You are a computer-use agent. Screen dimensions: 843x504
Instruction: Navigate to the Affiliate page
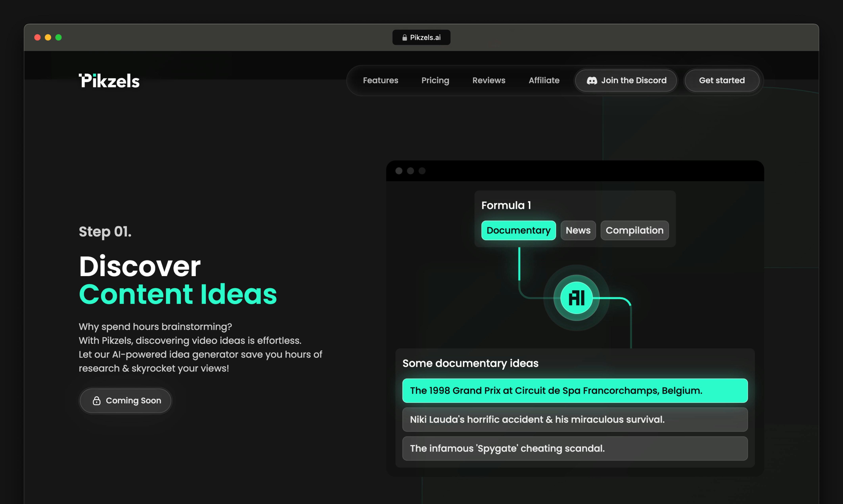pyautogui.click(x=544, y=80)
